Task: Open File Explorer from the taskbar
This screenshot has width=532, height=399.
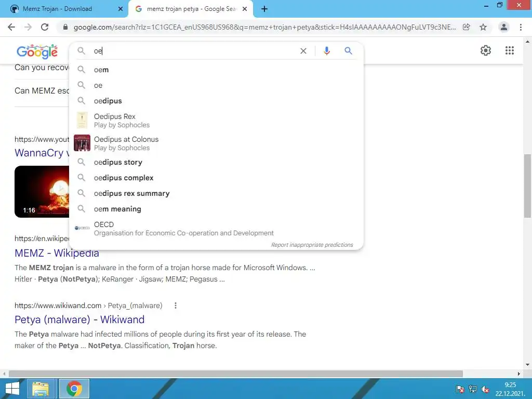Action: (41, 389)
